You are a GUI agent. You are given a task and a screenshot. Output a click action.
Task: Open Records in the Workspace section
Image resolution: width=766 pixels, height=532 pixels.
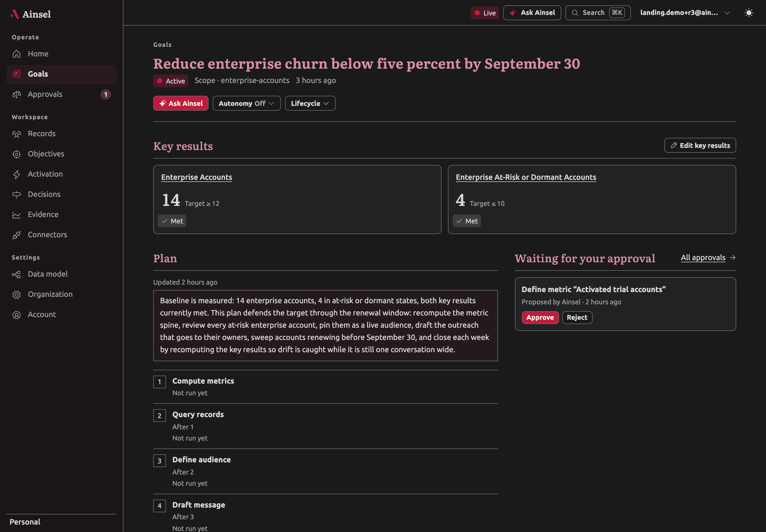click(61, 134)
